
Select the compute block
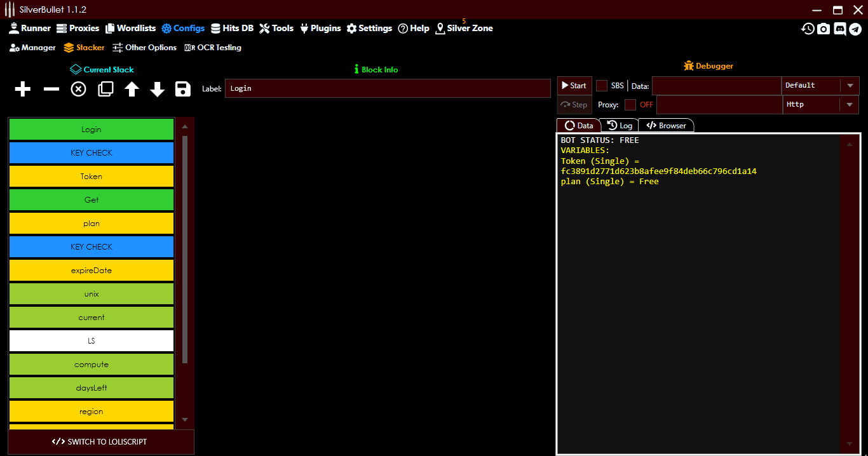[x=92, y=365]
